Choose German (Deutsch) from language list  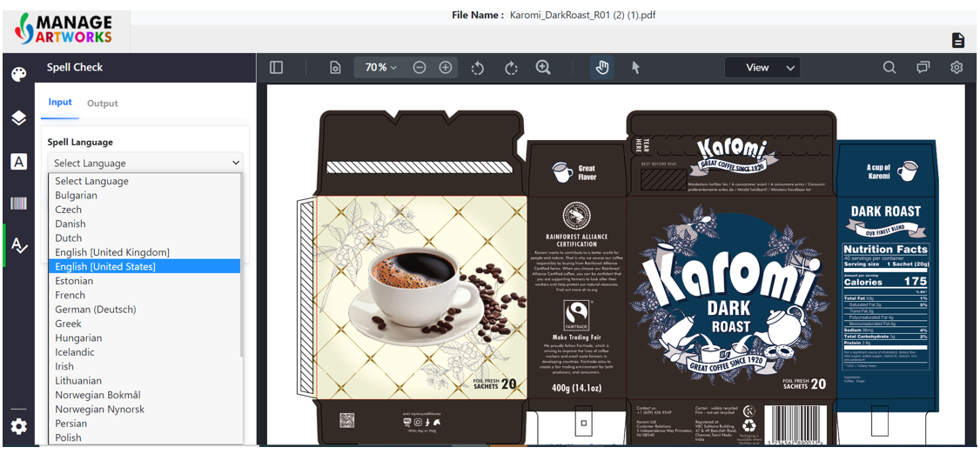point(144,309)
